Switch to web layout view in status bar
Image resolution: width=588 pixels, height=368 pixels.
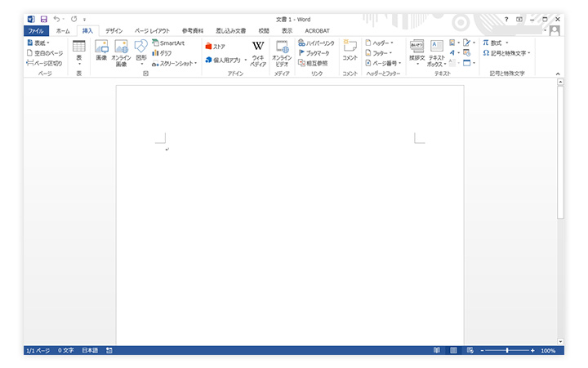point(470,350)
